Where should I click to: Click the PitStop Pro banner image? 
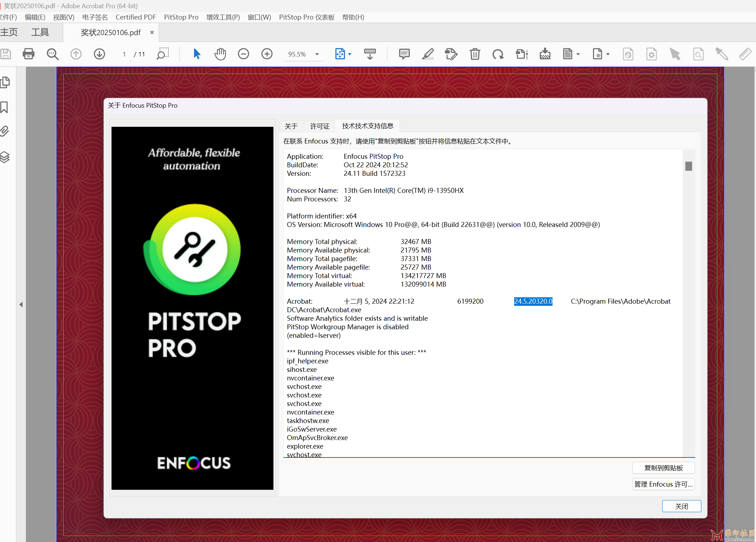[192, 308]
